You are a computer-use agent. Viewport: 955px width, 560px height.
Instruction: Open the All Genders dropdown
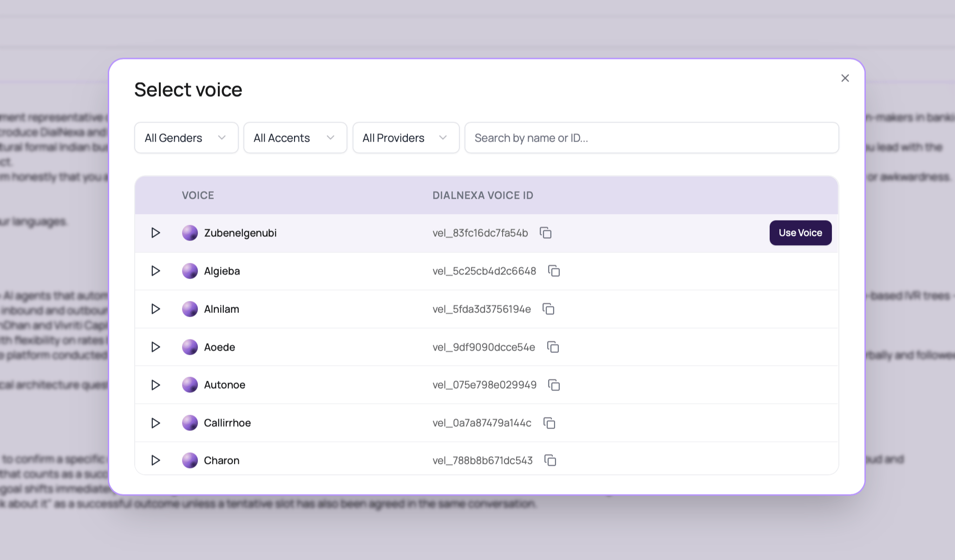(x=186, y=138)
